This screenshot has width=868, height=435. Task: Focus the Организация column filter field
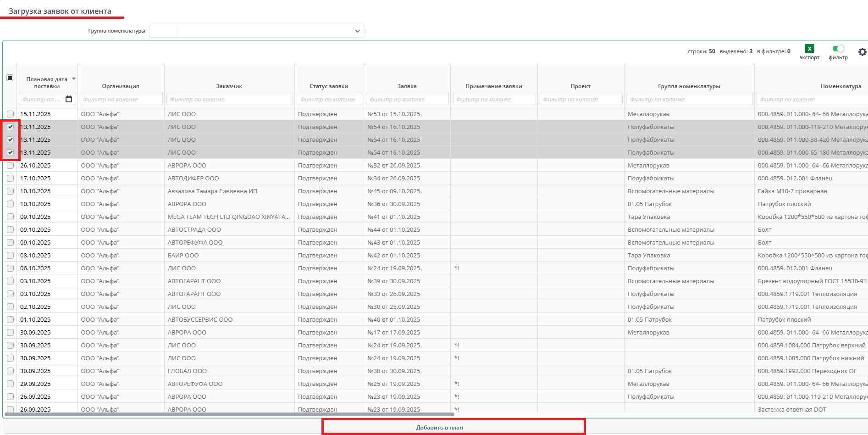(121, 99)
